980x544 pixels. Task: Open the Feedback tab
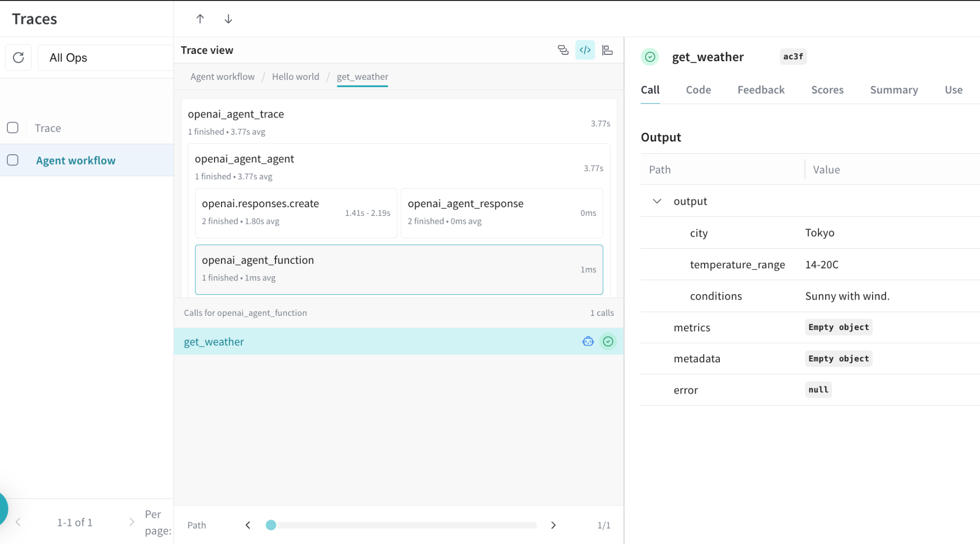pyautogui.click(x=761, y=90)
